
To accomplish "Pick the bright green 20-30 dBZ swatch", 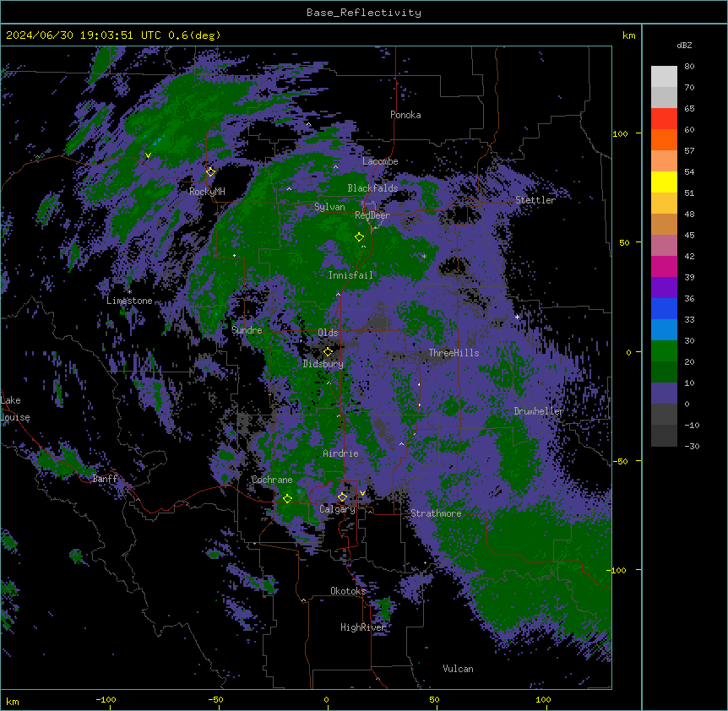I will (664, 351).
